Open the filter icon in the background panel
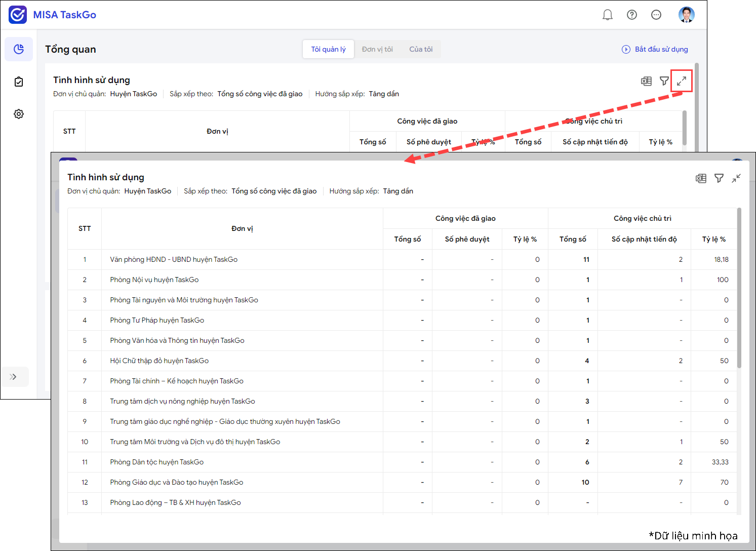The height and width of the screenshot is (551, 756). pos(664,81)
